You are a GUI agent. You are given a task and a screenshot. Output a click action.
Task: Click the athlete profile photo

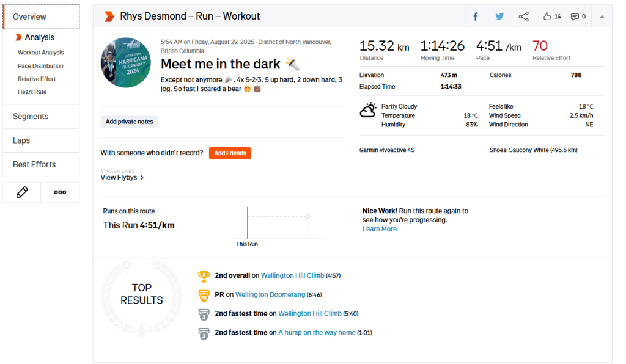126,63
